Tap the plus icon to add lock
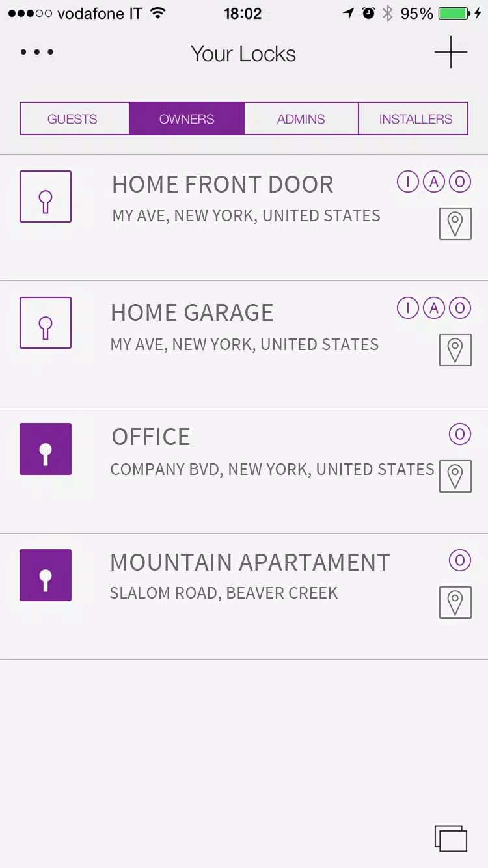The height and width of the screenshot is (868, 488). (x=451, y=52)
